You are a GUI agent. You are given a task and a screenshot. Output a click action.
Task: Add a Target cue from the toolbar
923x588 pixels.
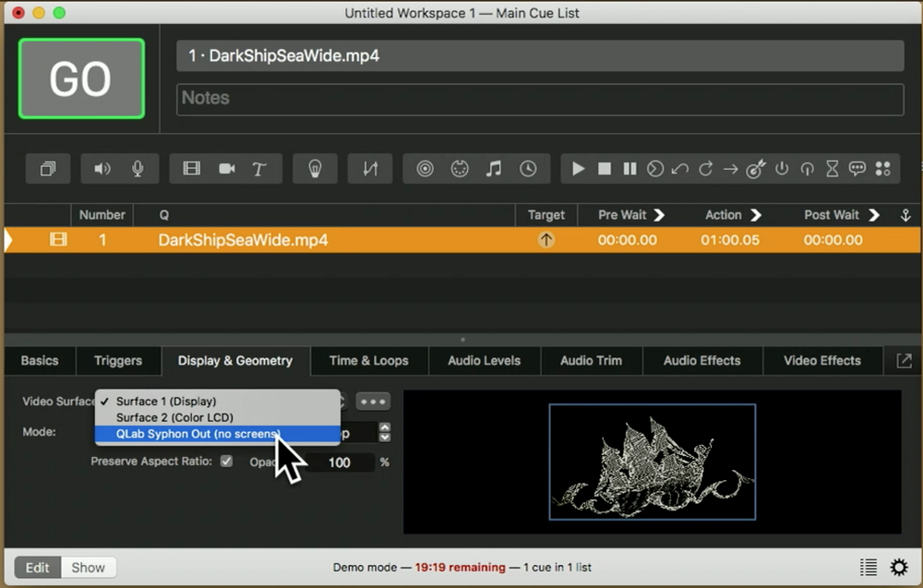click(x=756, y=169)
